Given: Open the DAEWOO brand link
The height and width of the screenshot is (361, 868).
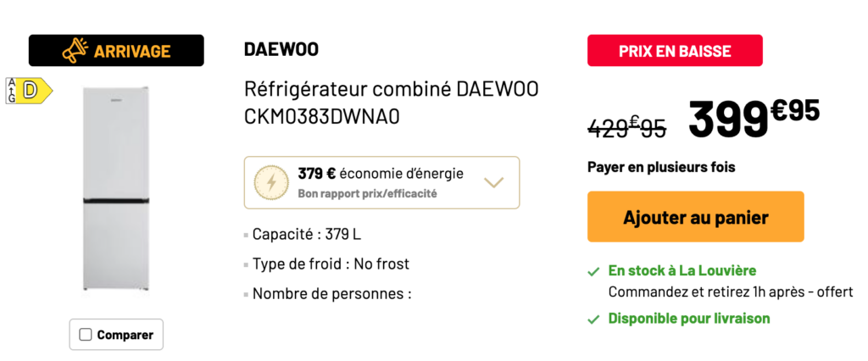Looking at the screenshot, I should click(x=281, y=49).
